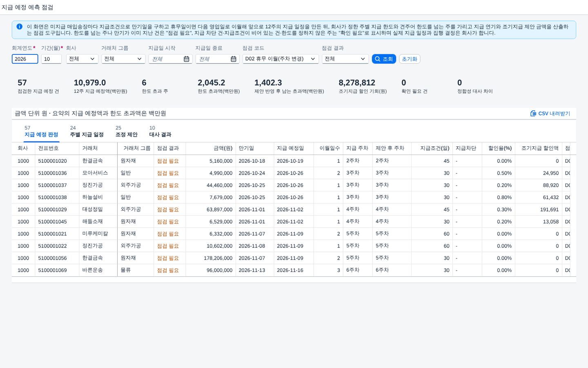Click the CSV export icon

click(533, 113)
